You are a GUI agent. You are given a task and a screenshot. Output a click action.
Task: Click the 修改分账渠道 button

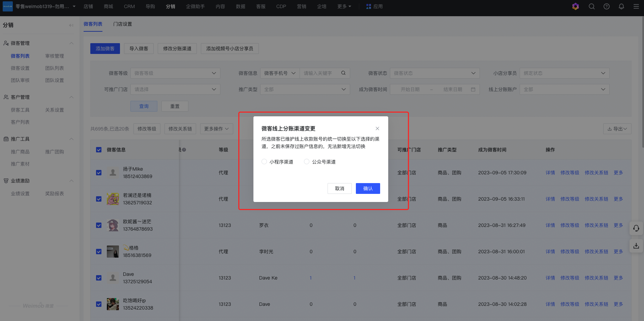[177, 49]
